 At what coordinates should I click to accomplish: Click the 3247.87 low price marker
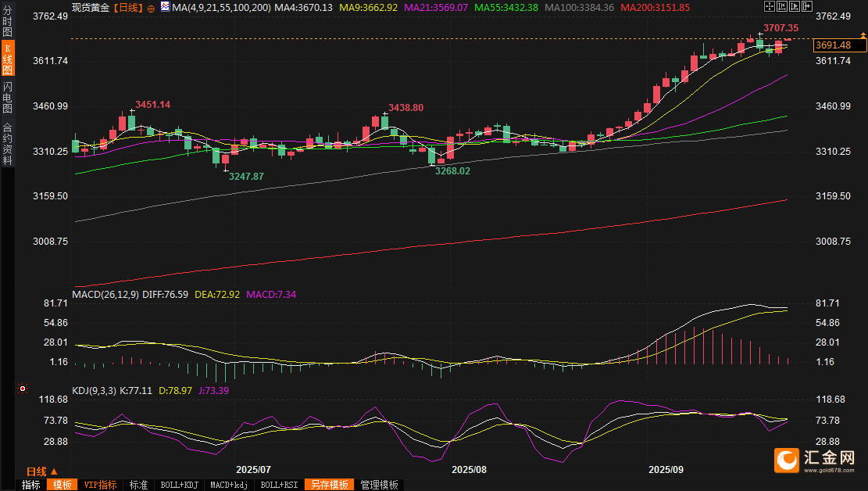246,176
